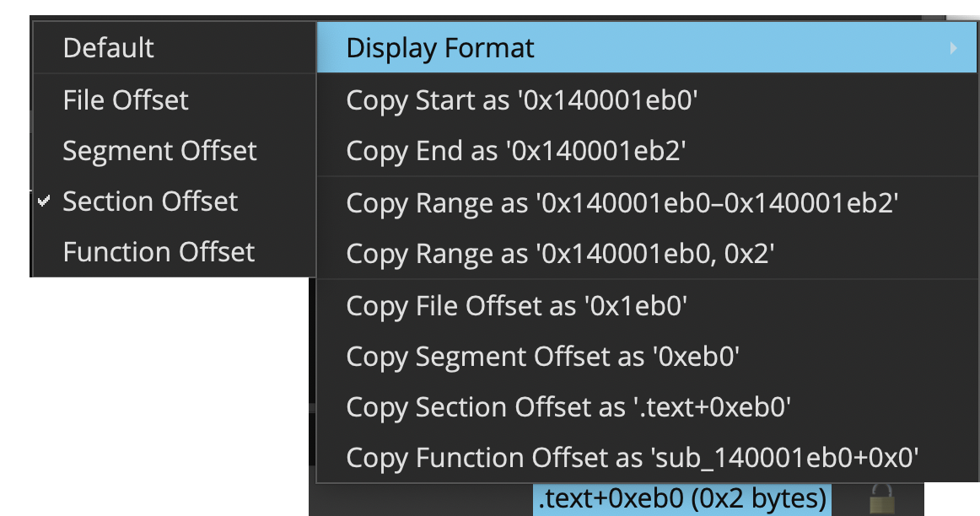Copy Function Offset as 'sub_140001eb0+0x0'
The width and height of the screenshot is (980, 516).
(x=646, y=458)
